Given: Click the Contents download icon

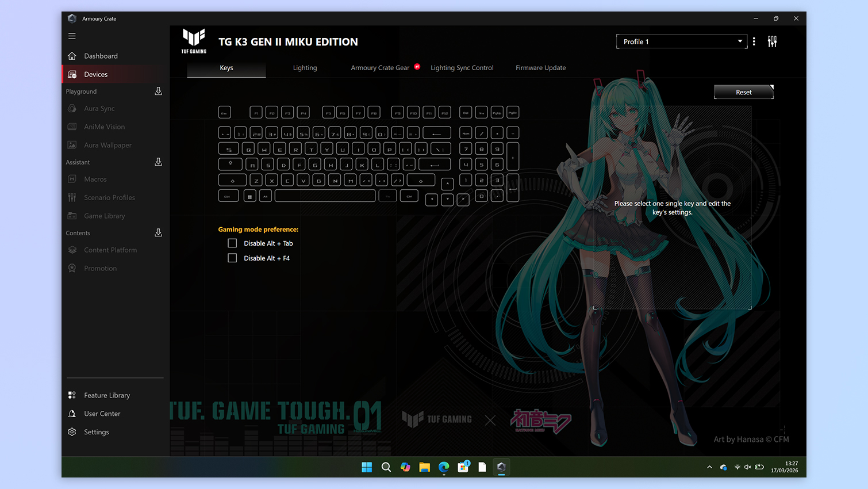Looking at the screenshot, I should coord(158,232).
